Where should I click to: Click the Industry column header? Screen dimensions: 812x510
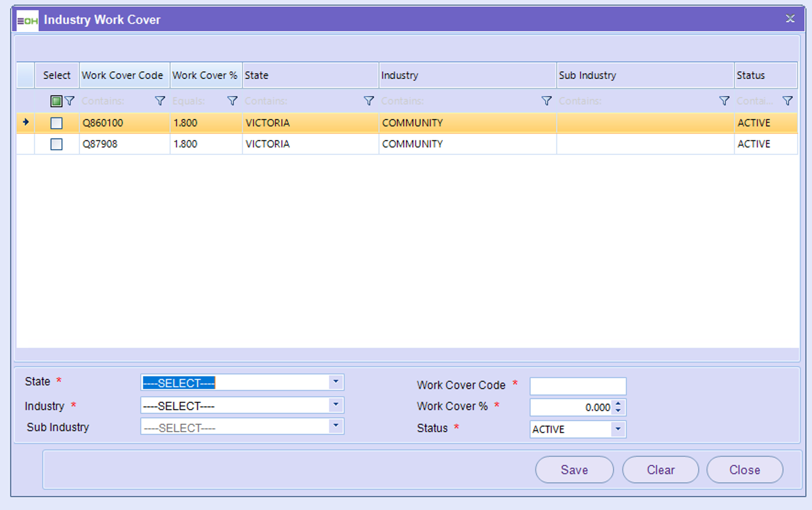tap(466, 76)
